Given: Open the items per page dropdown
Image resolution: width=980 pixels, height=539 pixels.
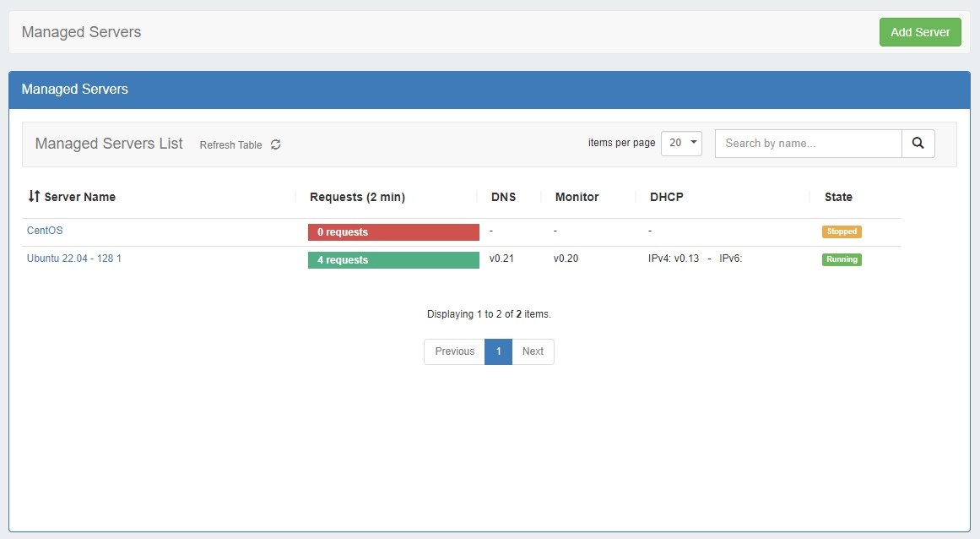Looking at the screenshot, I should click(681, 144).
